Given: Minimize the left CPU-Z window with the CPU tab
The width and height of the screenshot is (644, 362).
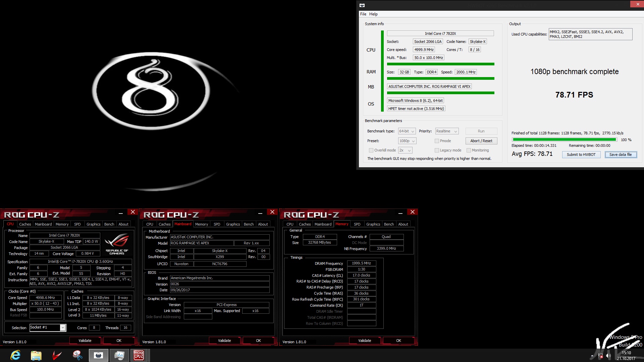Looking at the screenshot, I should coord(121,213).
